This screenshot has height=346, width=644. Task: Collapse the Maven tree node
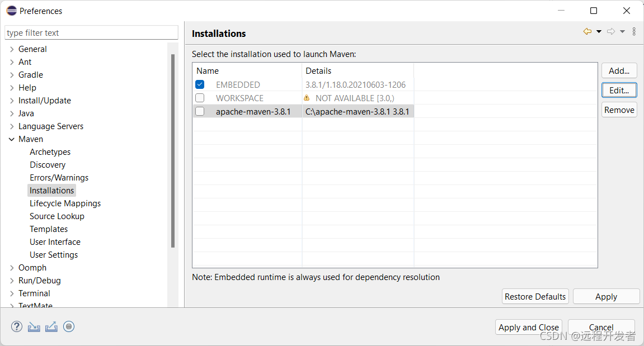click(12, 139)
